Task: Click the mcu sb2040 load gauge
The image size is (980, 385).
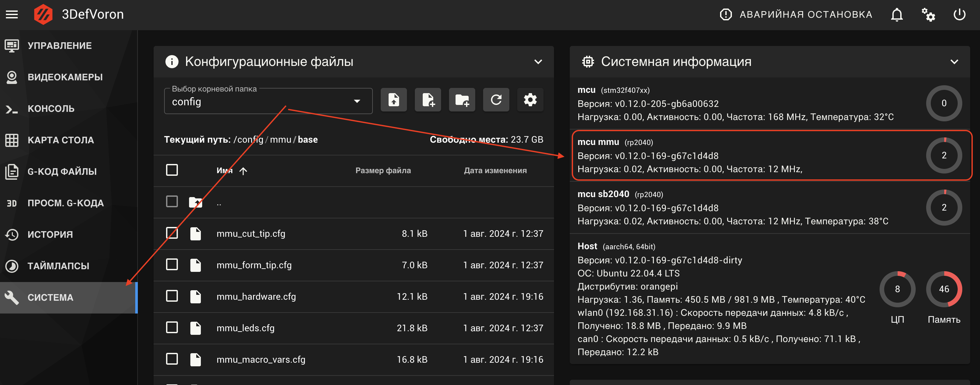Action: tap(944, 208)
